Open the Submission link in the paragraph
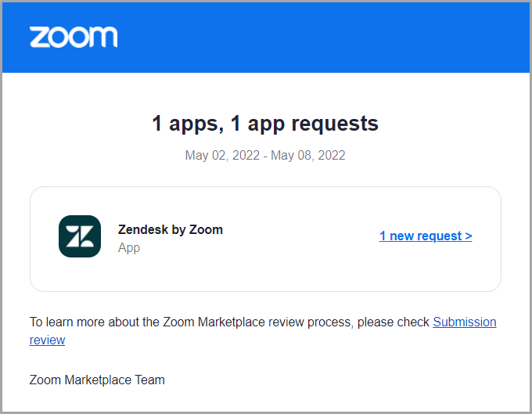The image size is (532, 414). pyautogui.click(x=465, y=322)
